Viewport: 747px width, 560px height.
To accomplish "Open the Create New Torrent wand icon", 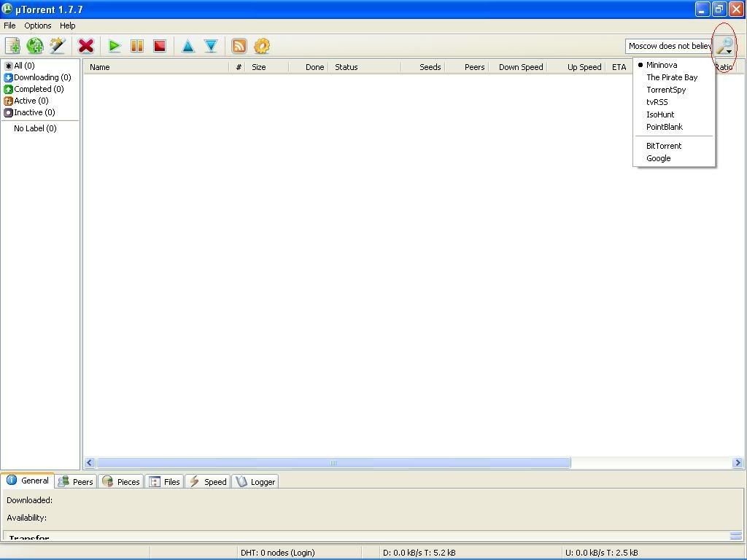I will click(58, 46).
